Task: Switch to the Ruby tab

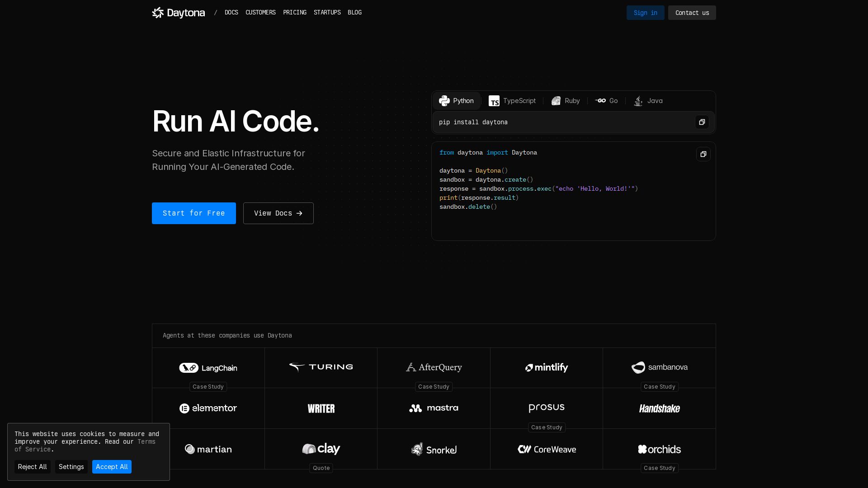Action: coord(566,101)
